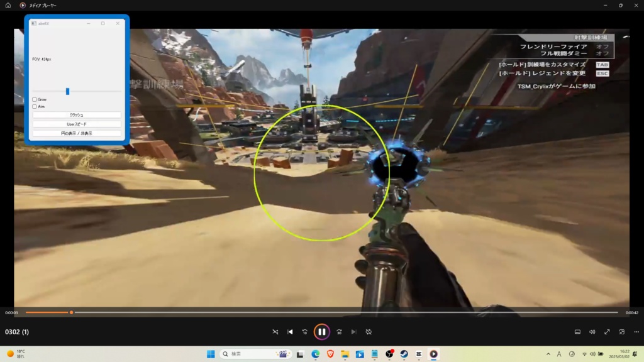Switch to OBS Studio on the taskbar
The image size is (644, 362).
(x=389, y=354)
